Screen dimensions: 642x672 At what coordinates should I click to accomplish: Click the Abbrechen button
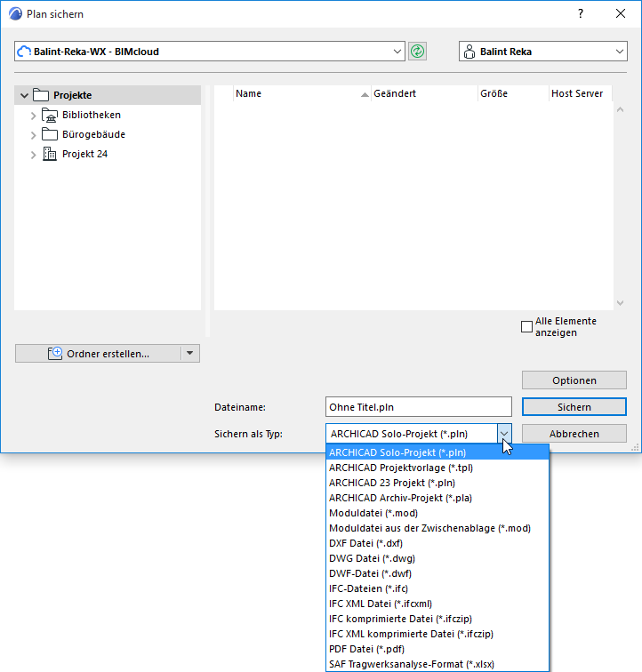574,434
